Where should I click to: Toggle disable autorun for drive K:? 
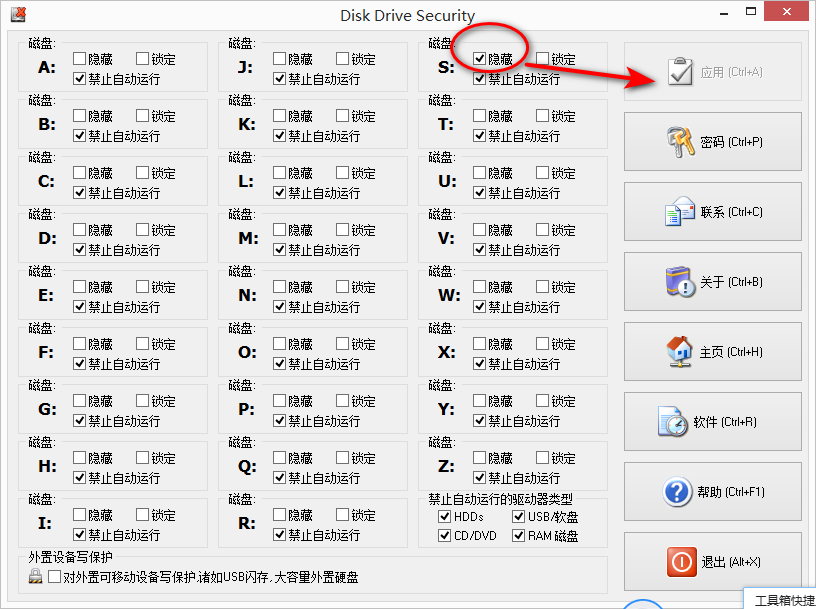[x=279, y=135]
